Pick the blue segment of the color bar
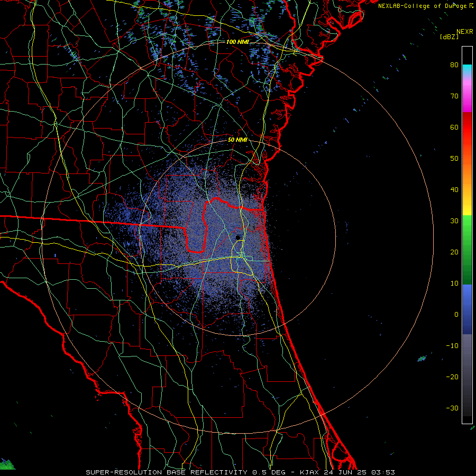 [x=467, y=309]
